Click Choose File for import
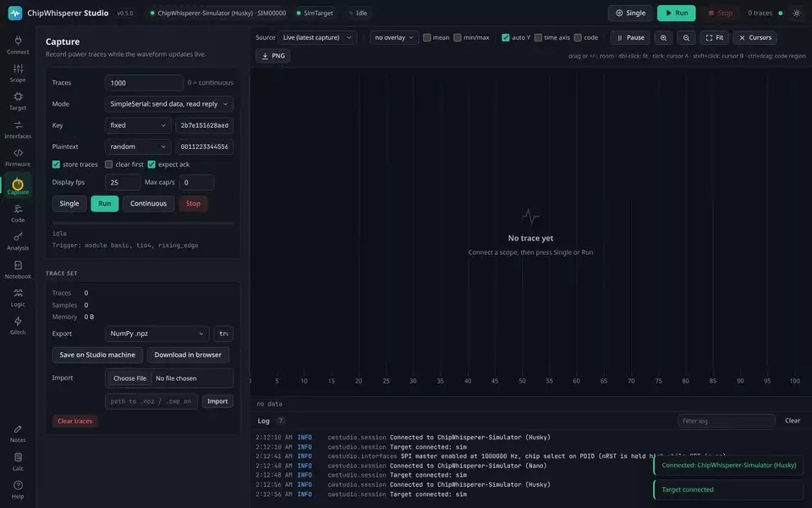Screen dimensions: 812x508 129,378
